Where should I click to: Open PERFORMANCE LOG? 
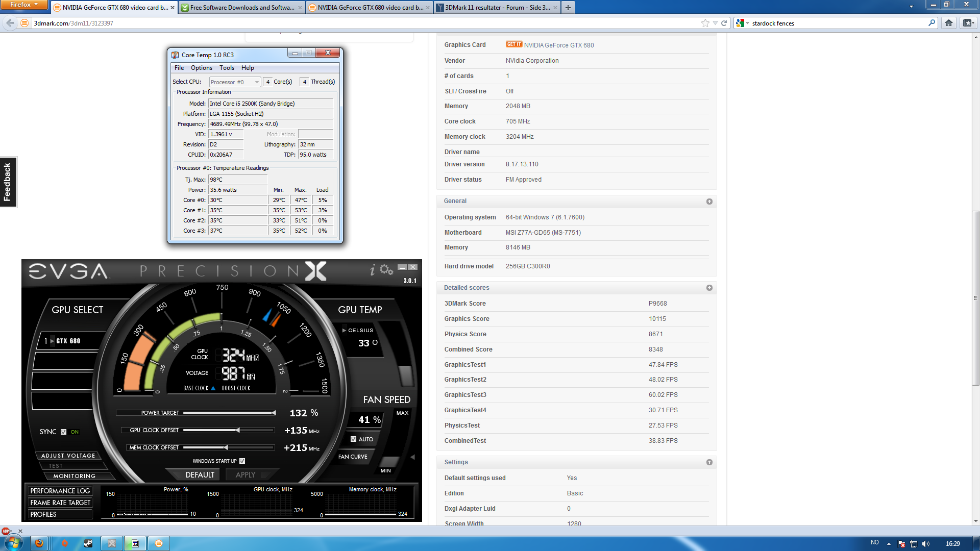tap(60, 491)
